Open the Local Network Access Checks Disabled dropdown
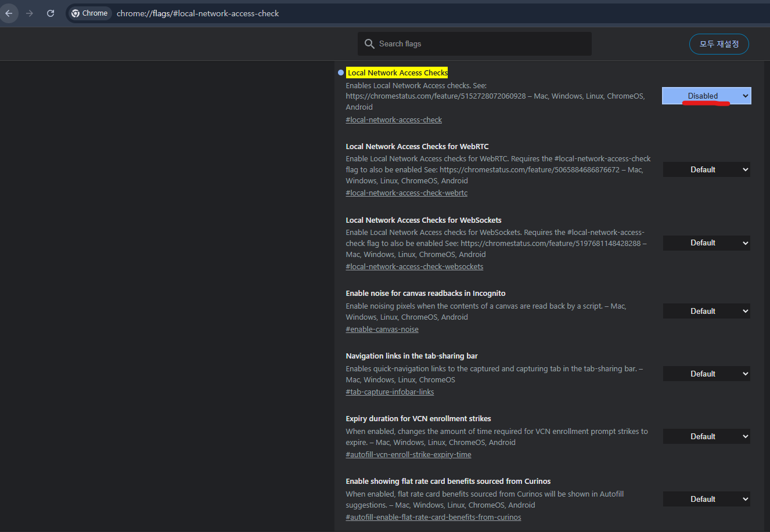Image resolution: width=770 pixels, height=532 pixels. [706, 96]
